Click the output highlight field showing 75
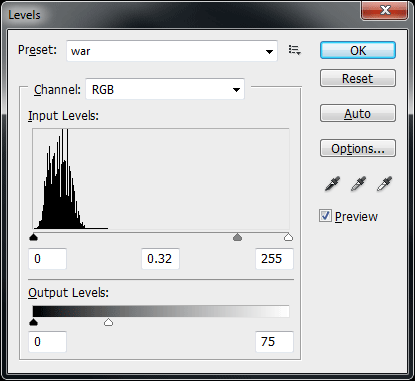The height and width of the screenshot is (381, 415). (274, 342)
